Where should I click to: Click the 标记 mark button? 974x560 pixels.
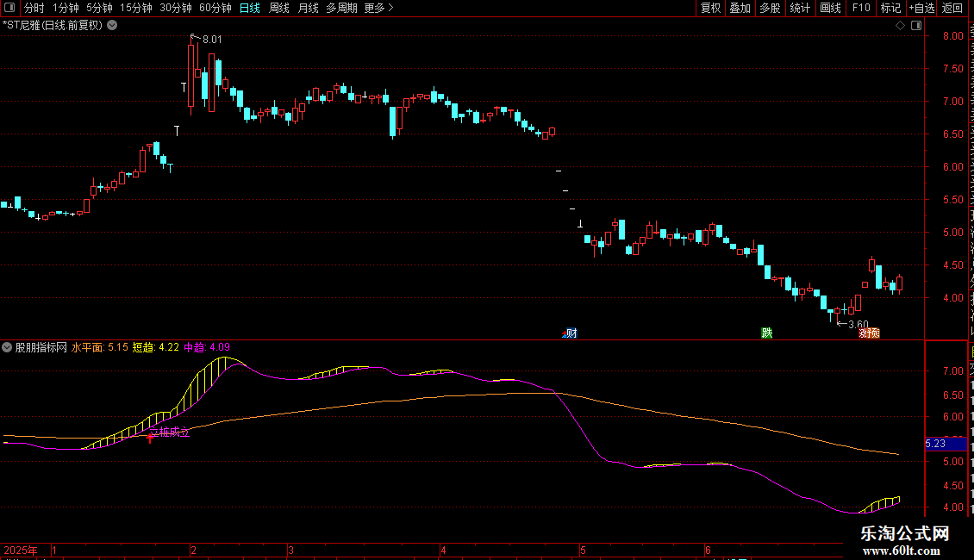tap(890, 8)
